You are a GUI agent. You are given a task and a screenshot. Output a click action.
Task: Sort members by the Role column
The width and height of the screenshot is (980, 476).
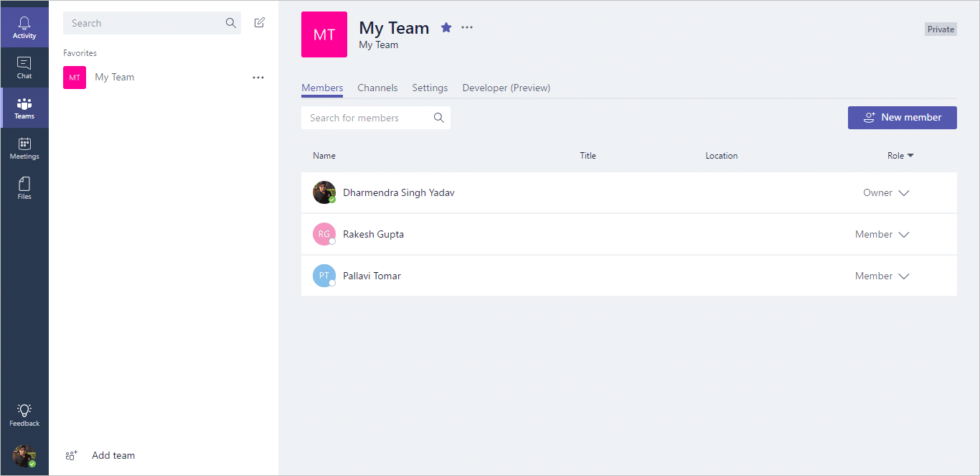[x=900, y=156]
